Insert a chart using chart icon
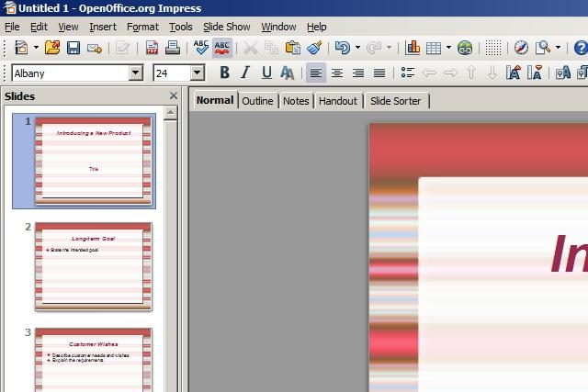The width and height of the screenshot is (588, 392). (413, 48)
